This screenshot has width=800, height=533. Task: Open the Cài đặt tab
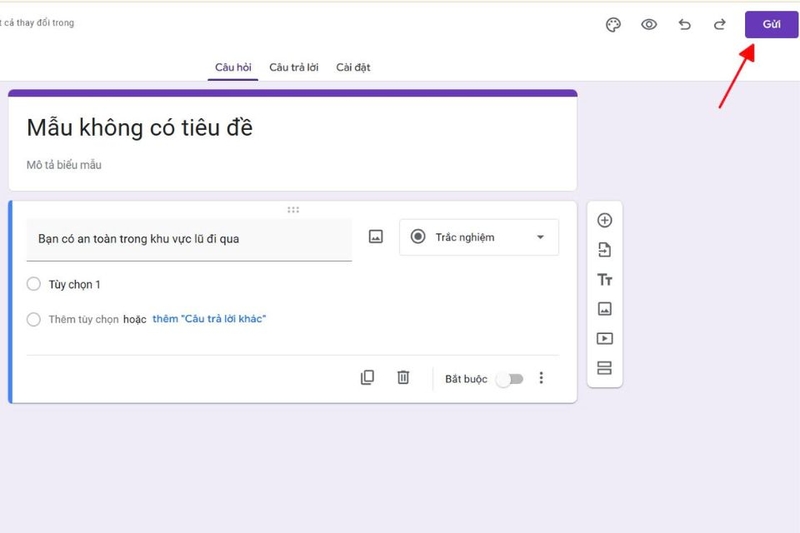(353, 67)
